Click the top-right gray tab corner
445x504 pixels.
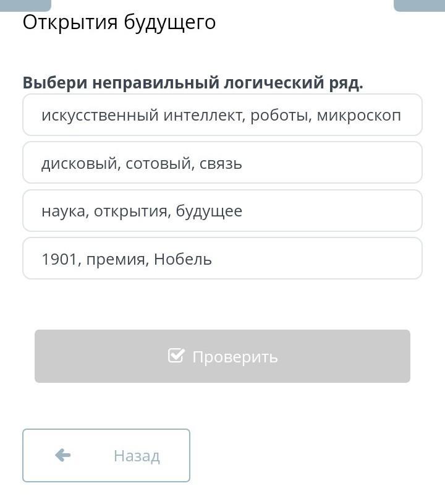(x=419, y=6)
